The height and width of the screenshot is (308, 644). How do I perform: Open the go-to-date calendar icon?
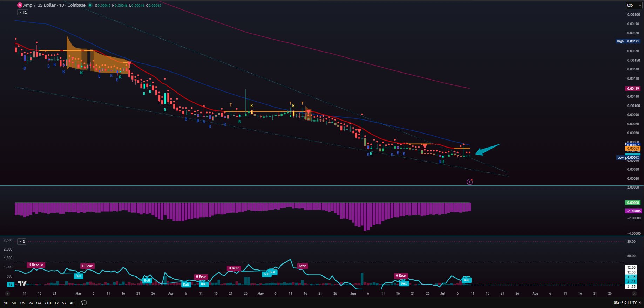84,303
